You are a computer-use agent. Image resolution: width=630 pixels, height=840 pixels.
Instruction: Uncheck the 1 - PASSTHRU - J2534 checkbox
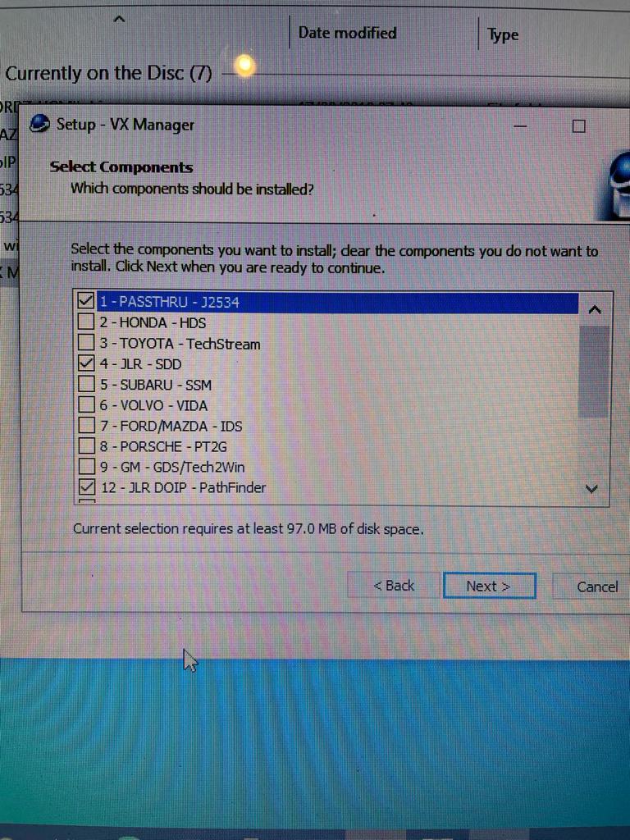click(x=86, y=302)
